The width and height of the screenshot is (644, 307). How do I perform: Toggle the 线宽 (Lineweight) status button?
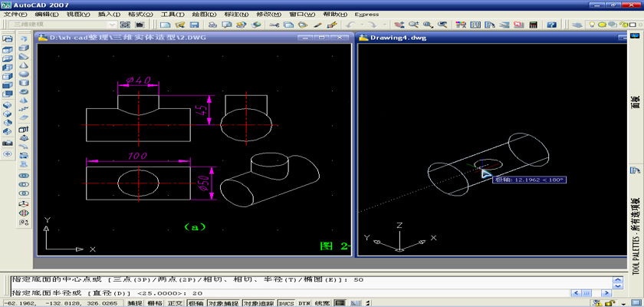[x=322, y=303]
